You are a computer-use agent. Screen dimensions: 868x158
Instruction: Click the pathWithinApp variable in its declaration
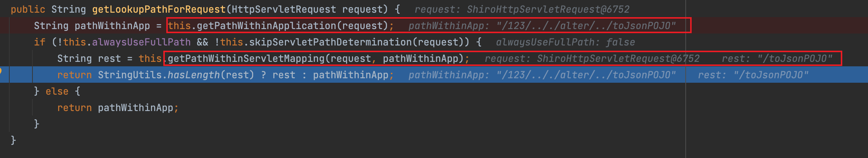pyautogui.click(x=112, y=26)
